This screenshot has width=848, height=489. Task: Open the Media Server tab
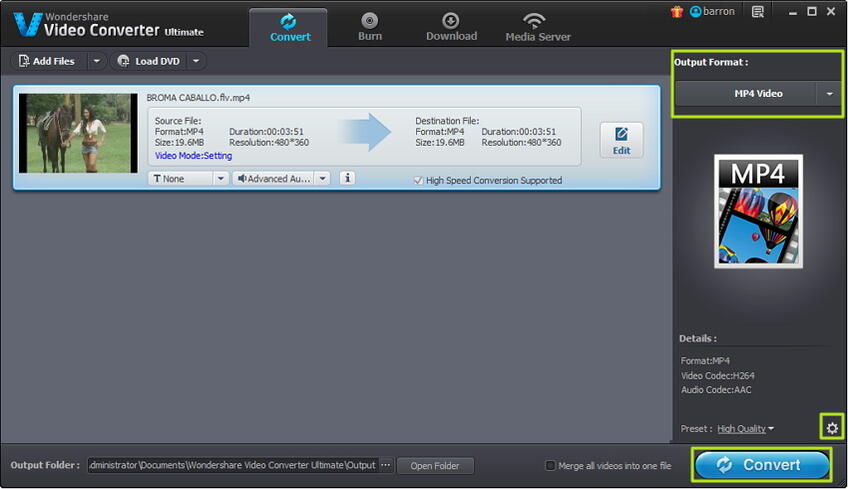tap(538, 28)
